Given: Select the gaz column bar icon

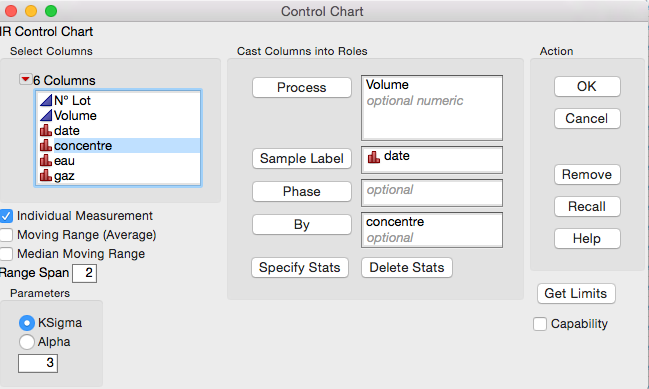Looking at the screenshot, I should point(46,175).
